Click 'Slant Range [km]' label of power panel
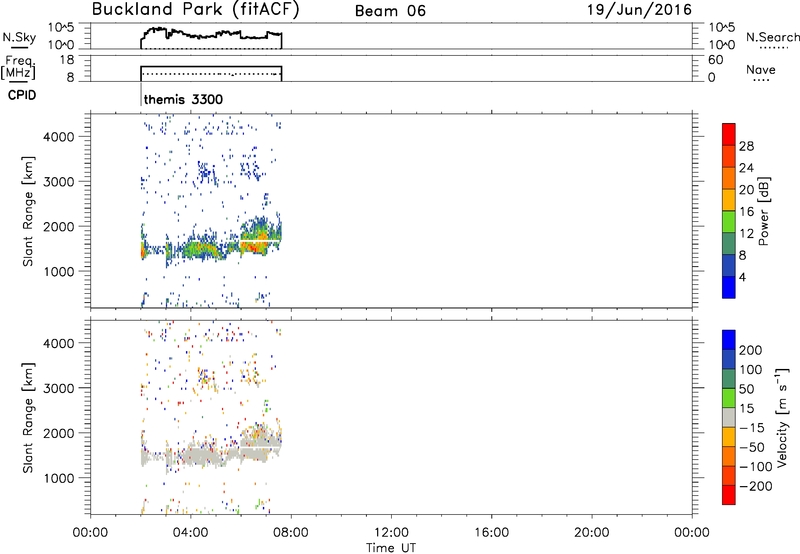800x554 pixels. 28,211
